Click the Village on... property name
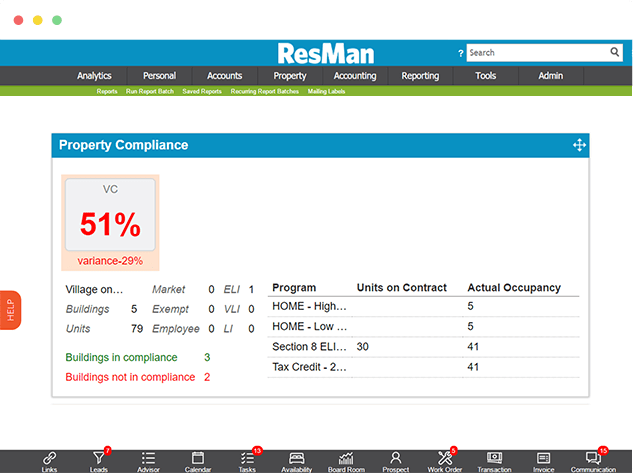Screen dimensions: 634x473 (94, 289)
